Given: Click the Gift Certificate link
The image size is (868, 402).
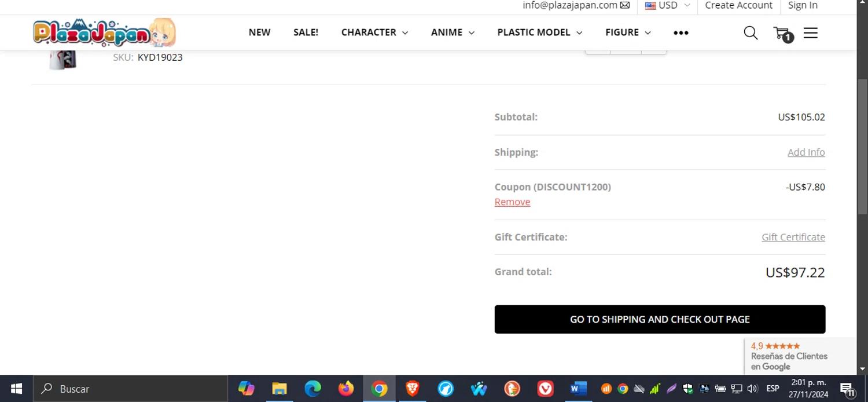Looking at the screenshot, I should click(793, 237).
